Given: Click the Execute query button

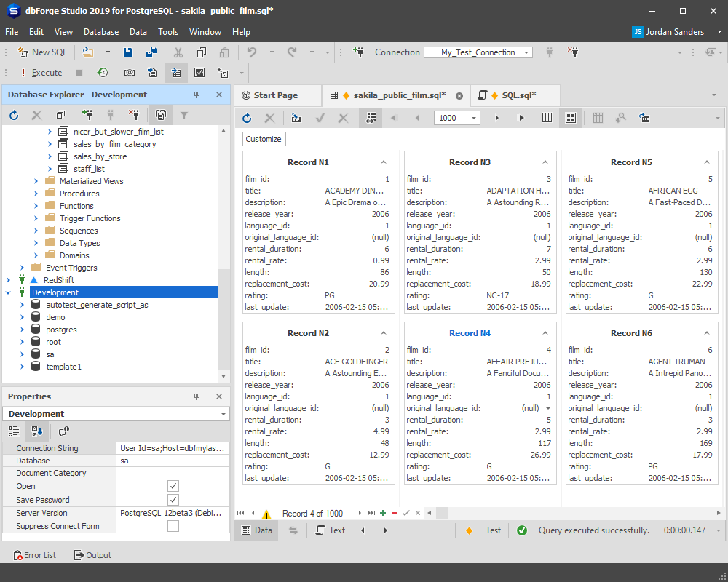Looking at the screenshot, I should (x=41, y=73).
